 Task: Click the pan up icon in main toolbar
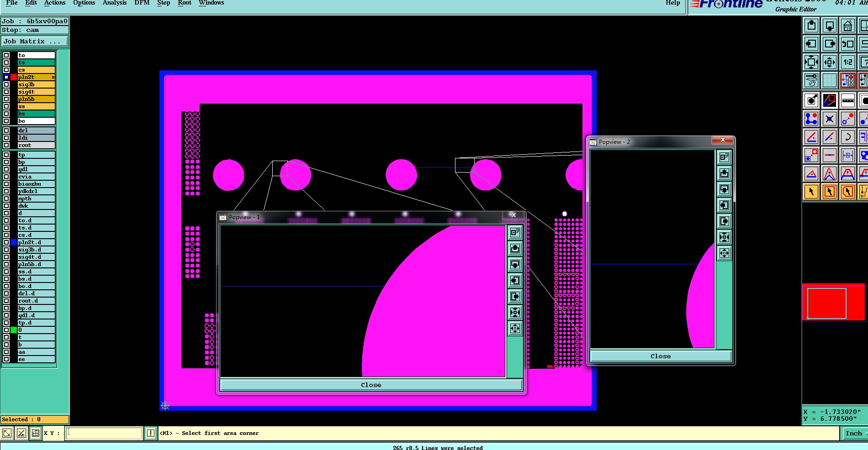pos(811,26)
